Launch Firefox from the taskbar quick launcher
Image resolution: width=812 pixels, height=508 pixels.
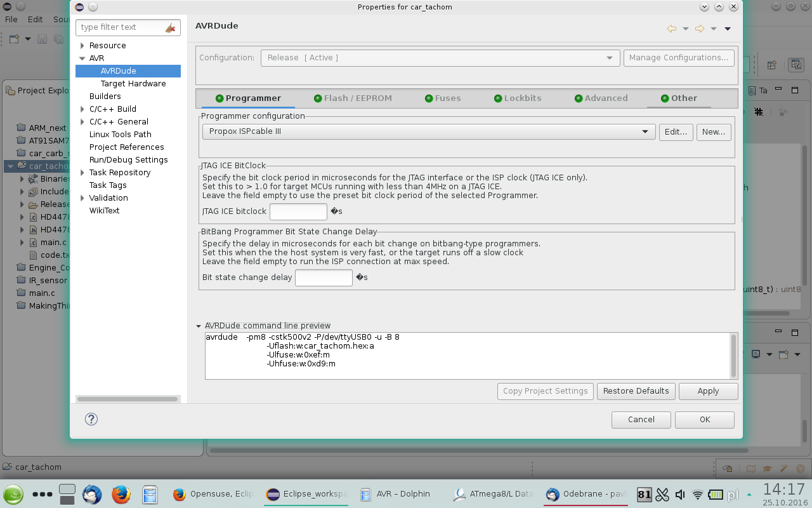pos(121,494)
